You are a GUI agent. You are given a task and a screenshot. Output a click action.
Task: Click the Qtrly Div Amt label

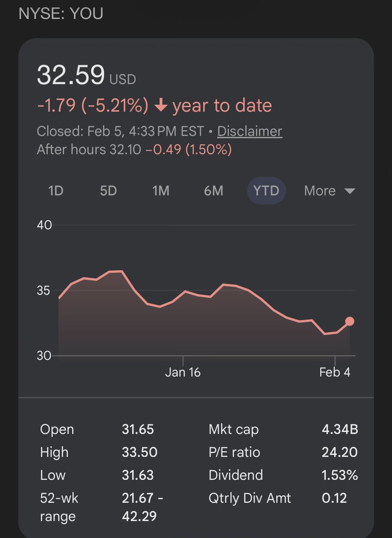coord(250,498)
